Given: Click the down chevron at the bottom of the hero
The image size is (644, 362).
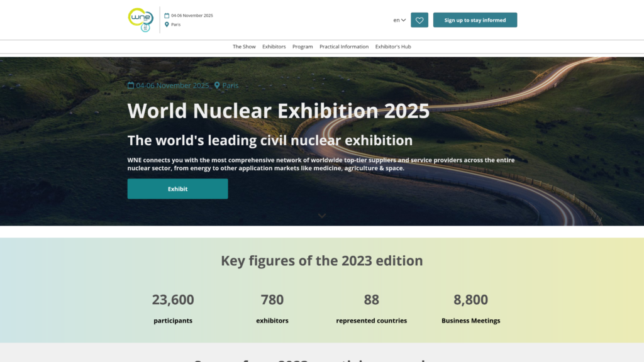Looking at the screenshot, I should tap(322, 216).
